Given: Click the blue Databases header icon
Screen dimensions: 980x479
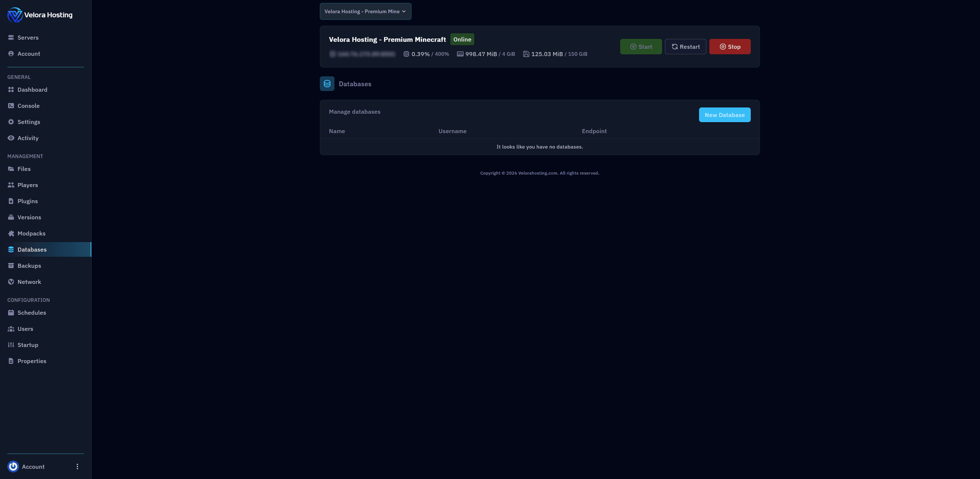Looking at the screenshot, I should [x=327, y=84].
